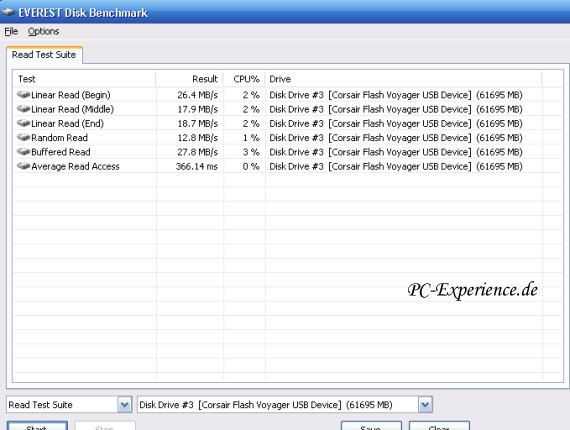Click the disk icon beside Random Read
Viewport: 570px width, 430px height.
(x=24, y=137)
